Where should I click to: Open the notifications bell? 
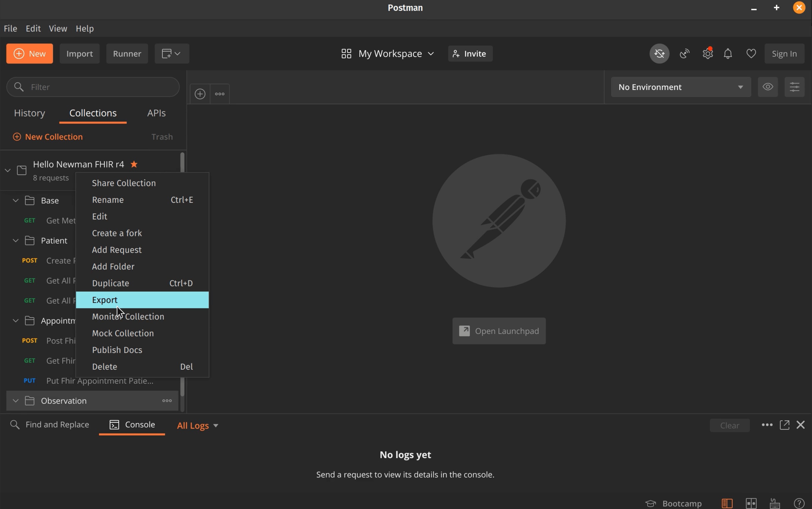click(x=728, y=54)
